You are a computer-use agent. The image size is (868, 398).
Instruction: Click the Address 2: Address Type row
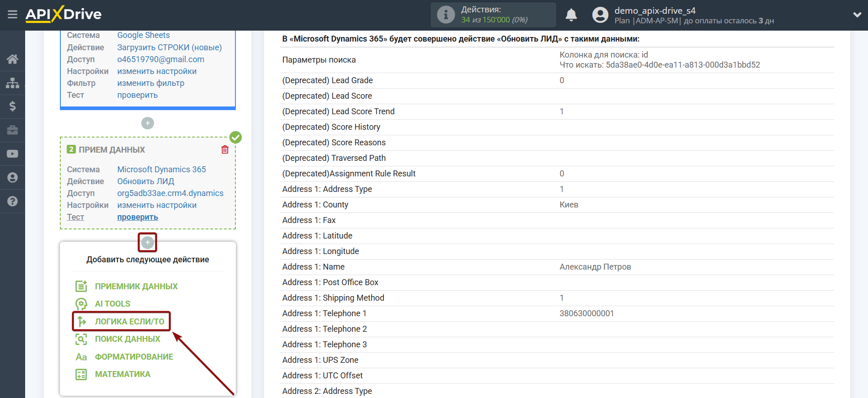tap(557, 391)
